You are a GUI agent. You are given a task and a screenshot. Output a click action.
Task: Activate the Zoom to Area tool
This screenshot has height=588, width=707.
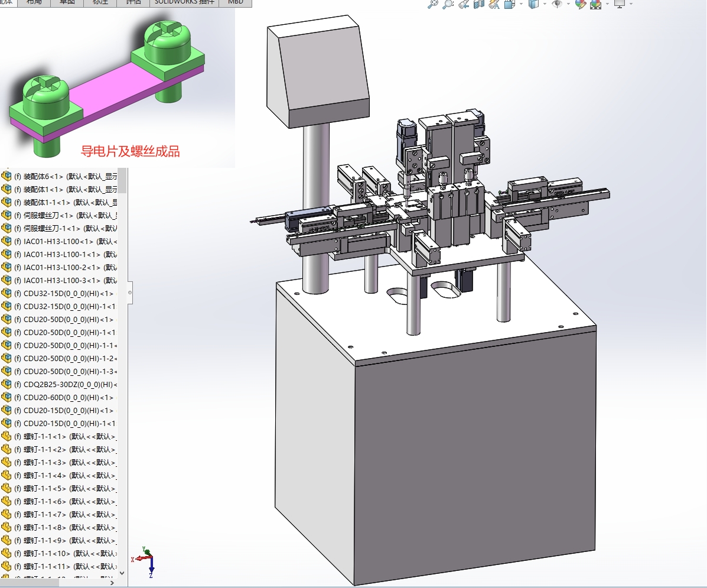point(448,4)
